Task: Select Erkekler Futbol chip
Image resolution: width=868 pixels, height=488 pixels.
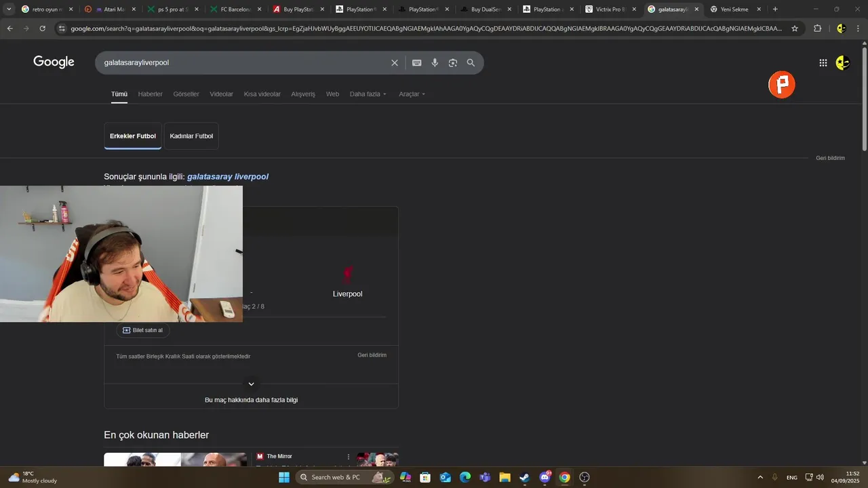Action: click(133, 136)
